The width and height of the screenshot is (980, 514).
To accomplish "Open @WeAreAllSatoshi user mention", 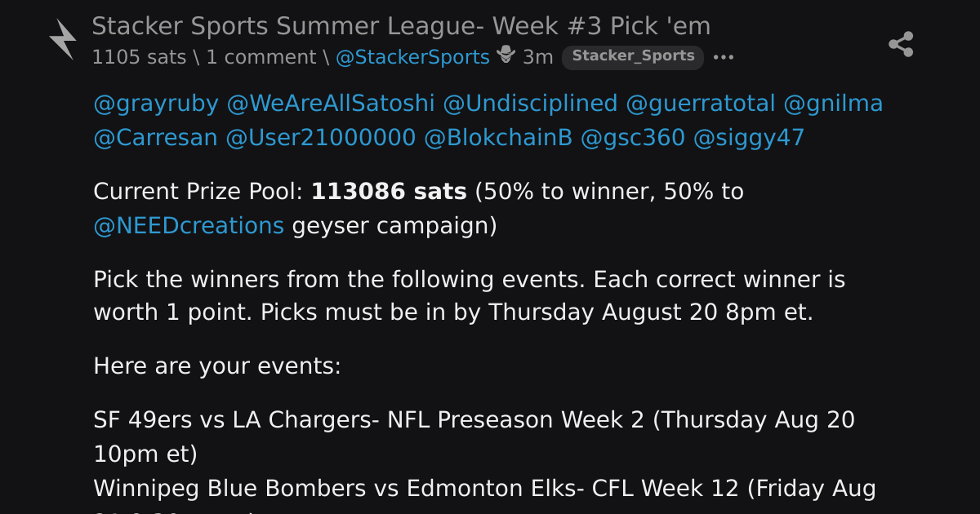I will (331, 104).
